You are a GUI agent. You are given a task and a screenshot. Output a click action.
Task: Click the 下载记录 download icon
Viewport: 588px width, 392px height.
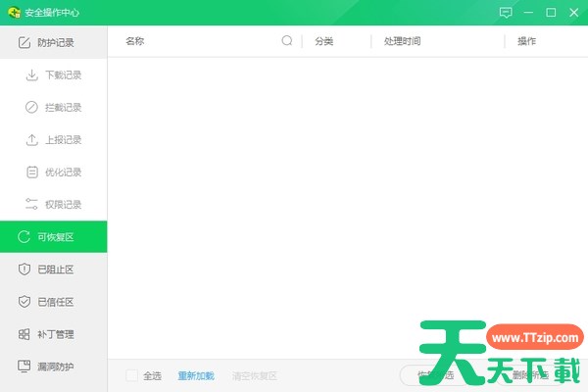coord(31,74)
